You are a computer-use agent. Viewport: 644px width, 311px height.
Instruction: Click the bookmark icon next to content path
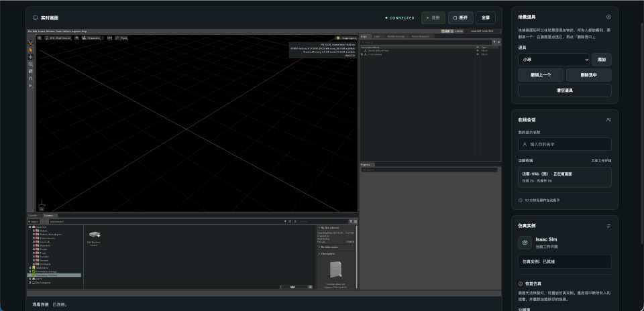click(290, 222)
